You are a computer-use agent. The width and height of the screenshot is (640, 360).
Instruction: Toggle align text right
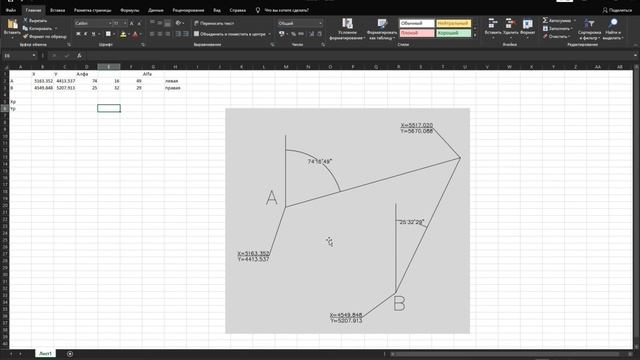click(167, 34)
